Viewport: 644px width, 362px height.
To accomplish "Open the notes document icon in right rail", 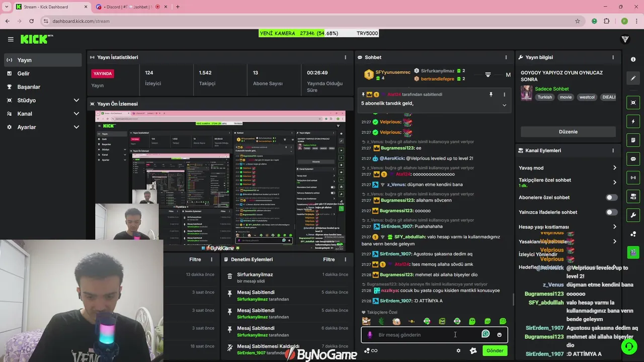I will [x=633, y=140].
